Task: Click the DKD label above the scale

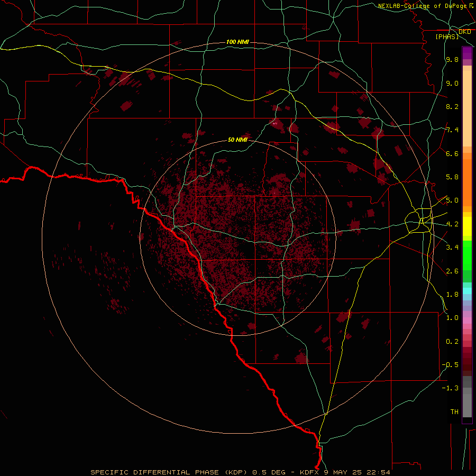Action: pyautogui.click(x=464, y=32)
